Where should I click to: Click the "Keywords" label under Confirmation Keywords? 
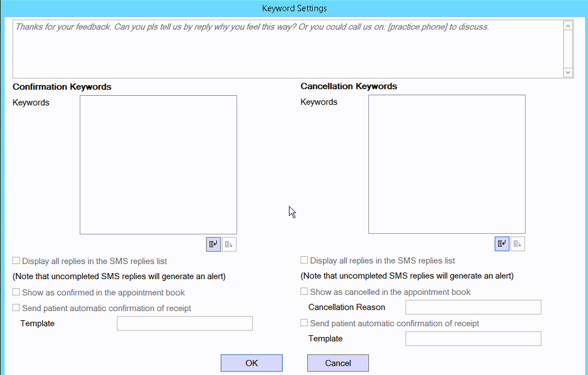click(x=31, y=102)
